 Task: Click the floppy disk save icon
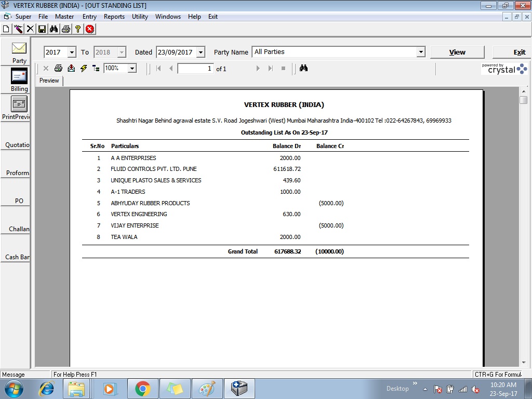[x=42, y=29]
